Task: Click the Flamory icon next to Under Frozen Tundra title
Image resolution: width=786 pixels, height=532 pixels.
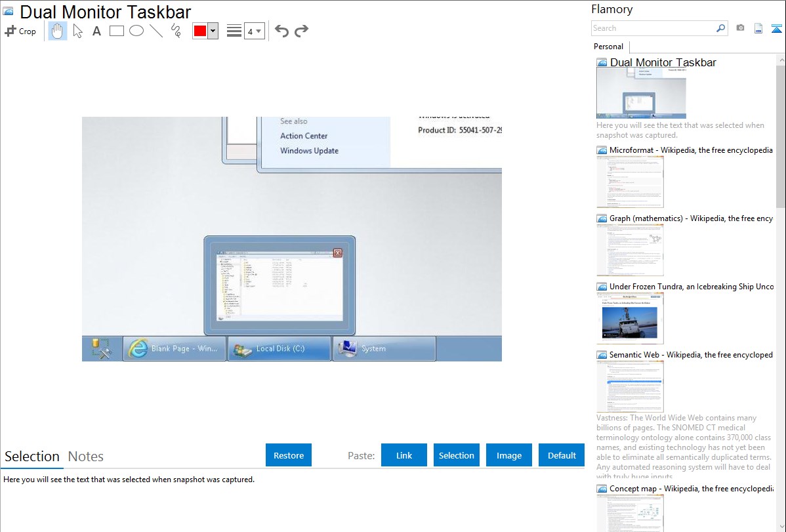Action: [x=602, y=287]
